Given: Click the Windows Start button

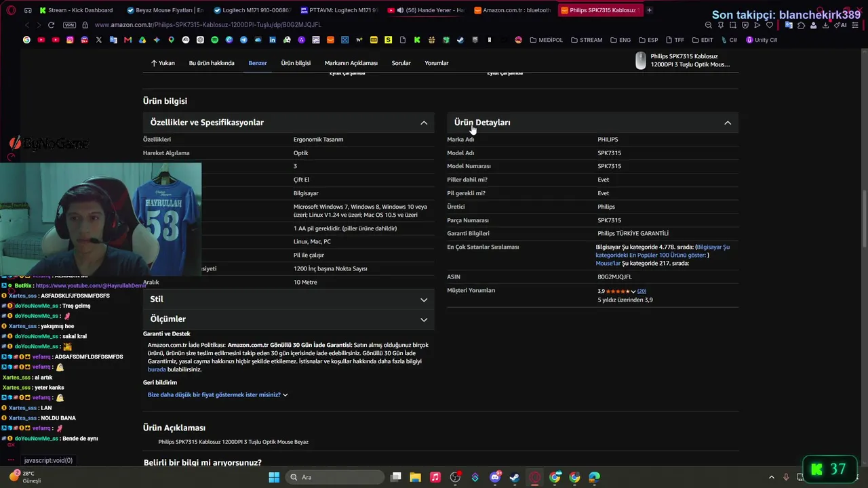Looking at the screenshot, I should click(274, 477).
